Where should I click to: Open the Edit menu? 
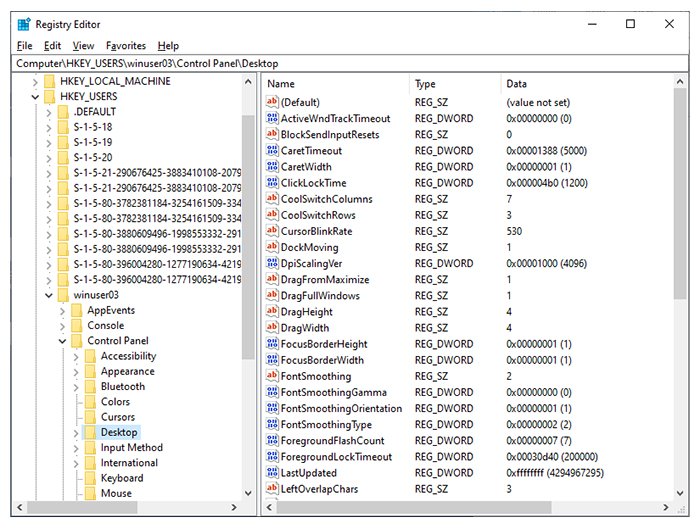click(52, 46)
